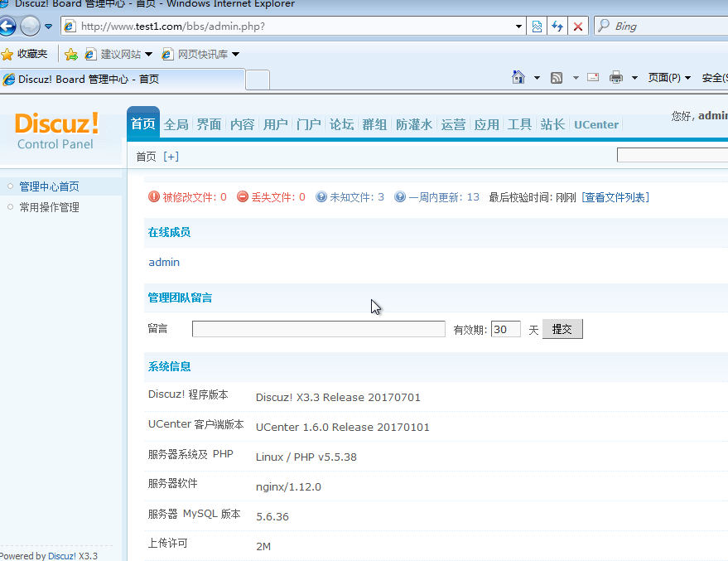Click the Home page icon
This screenshot has height=561, width=728.
(518, 78)
